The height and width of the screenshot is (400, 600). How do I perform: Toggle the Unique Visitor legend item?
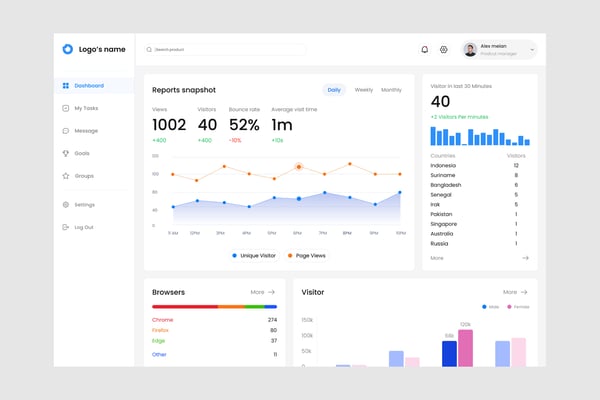[x=254, y=255]
